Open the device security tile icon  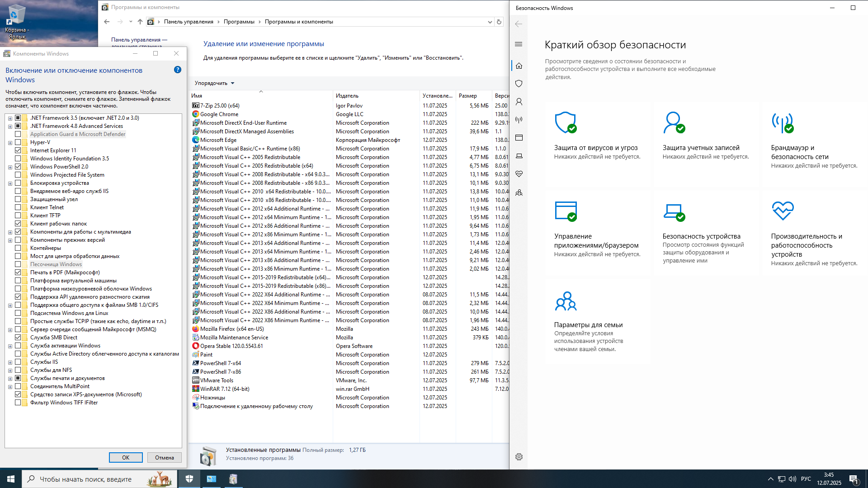674,212
